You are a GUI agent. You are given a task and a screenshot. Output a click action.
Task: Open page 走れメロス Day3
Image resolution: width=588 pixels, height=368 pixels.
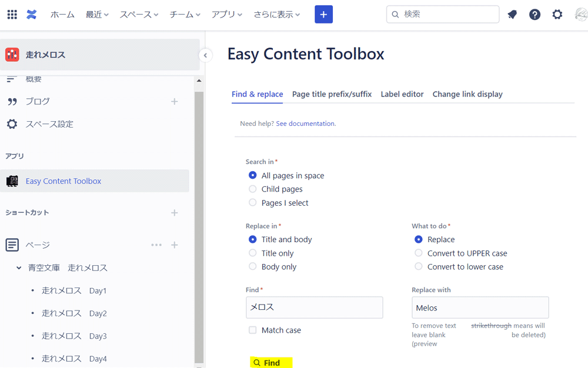(74, 336)
